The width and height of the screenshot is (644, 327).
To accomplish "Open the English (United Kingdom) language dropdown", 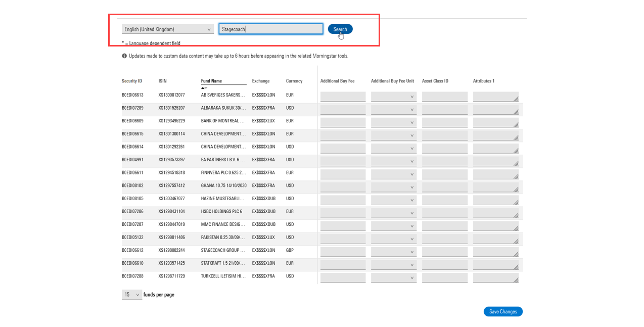I will point(167,29).
